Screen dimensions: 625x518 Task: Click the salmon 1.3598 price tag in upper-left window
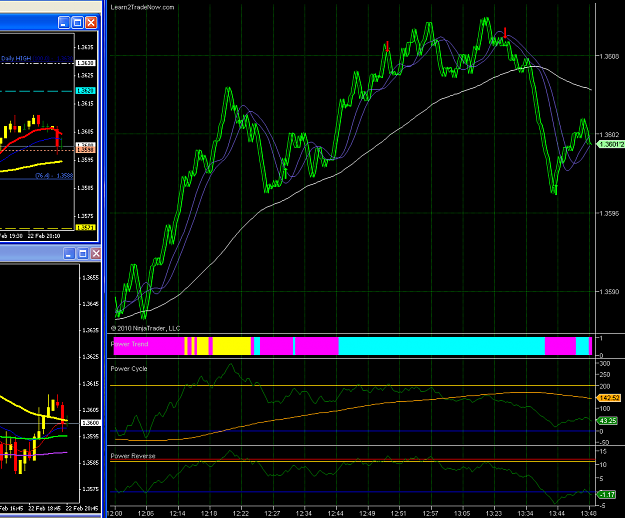point(86,149)
